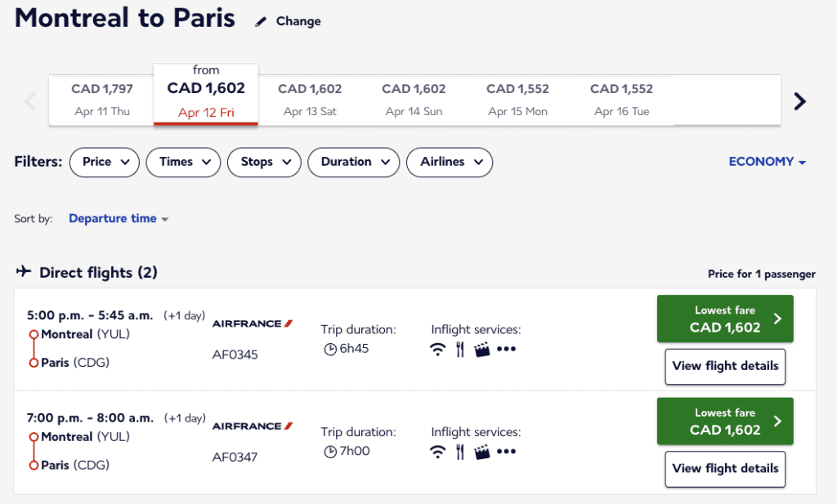Change the Departure time sort option

(119, 218)
